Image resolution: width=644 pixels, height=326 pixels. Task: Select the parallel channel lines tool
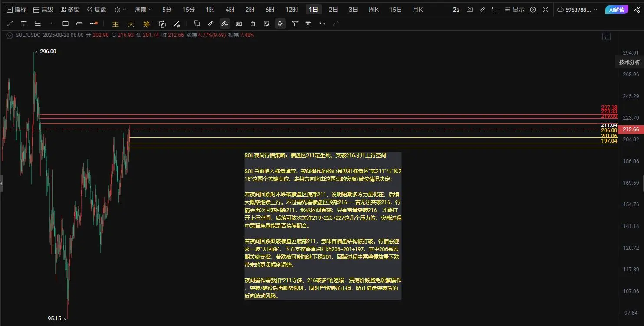[x=24, y=24]
